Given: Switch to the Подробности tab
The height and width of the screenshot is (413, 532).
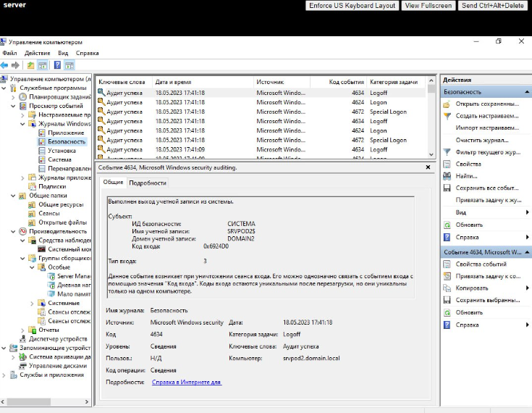Looking at the screenshot, I should pyautogui.click(x=148, y=183).
